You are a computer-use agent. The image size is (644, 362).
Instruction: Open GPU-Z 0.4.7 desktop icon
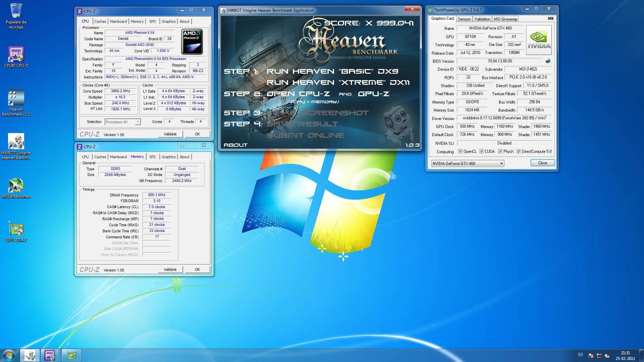(x=16, y=232)
